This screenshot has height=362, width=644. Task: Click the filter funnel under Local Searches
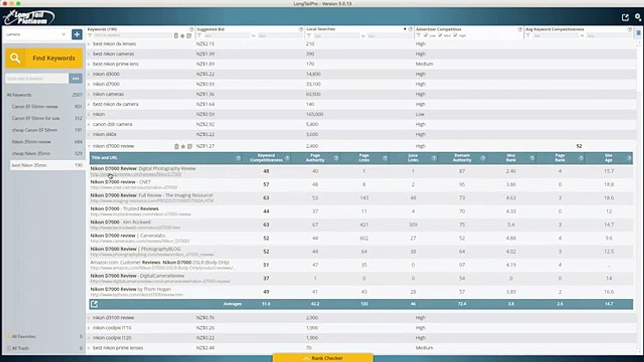(309, 36)
